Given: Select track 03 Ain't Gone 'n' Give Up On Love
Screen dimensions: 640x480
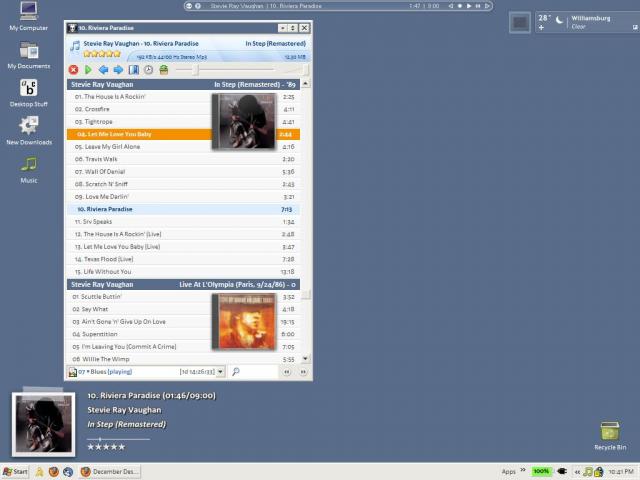Looking at the screenshot, I should 183,322.
